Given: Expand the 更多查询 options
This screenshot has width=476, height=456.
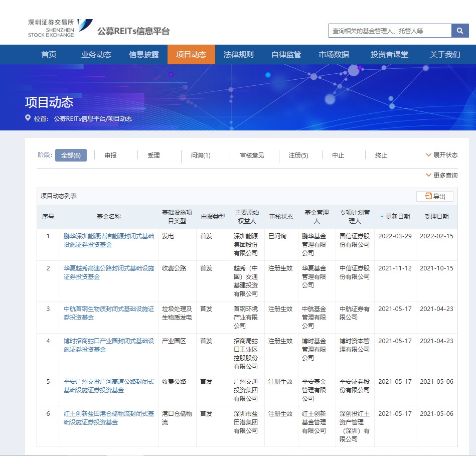Looking at the screenshot, I should pyautogui.click(x=441, y=175).
